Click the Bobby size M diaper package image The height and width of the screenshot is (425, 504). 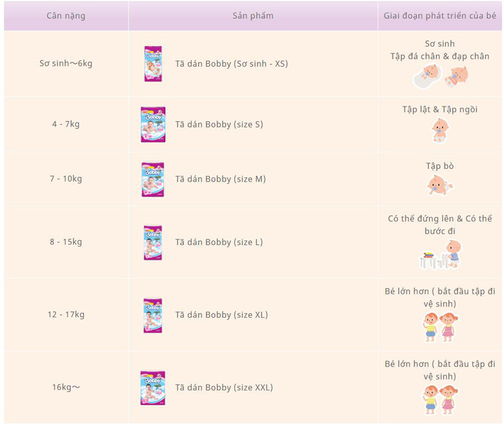(153, 179)
